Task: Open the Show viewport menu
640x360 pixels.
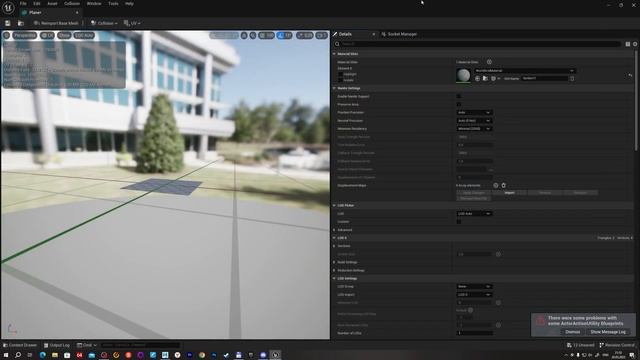Action: [64, 36]
